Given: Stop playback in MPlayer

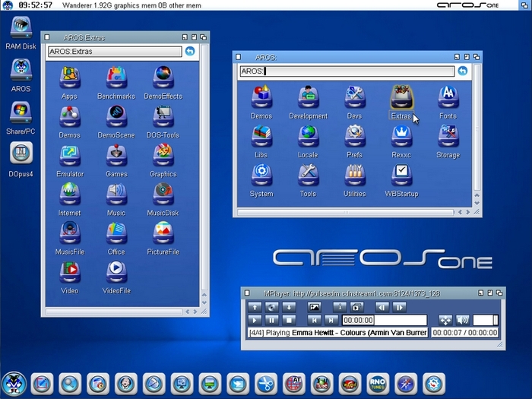Looking at the screenshot, I should coord(290,320).
